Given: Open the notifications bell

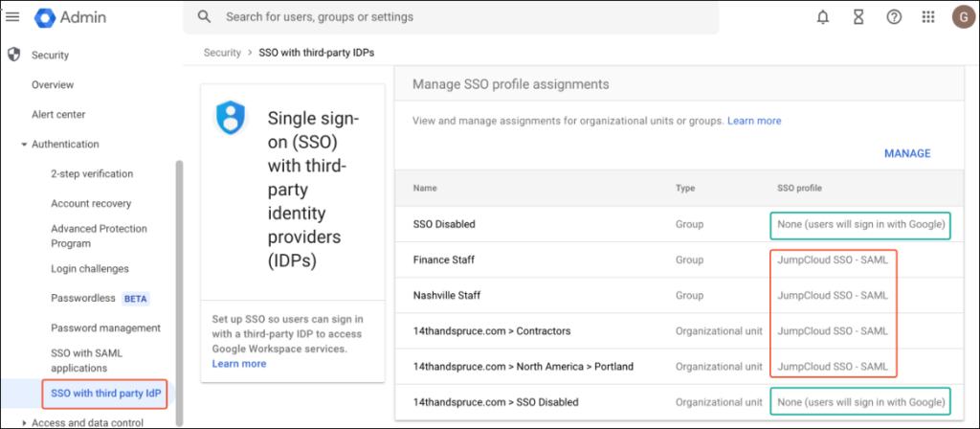Looking at the screenshot, I should [823, 17].
